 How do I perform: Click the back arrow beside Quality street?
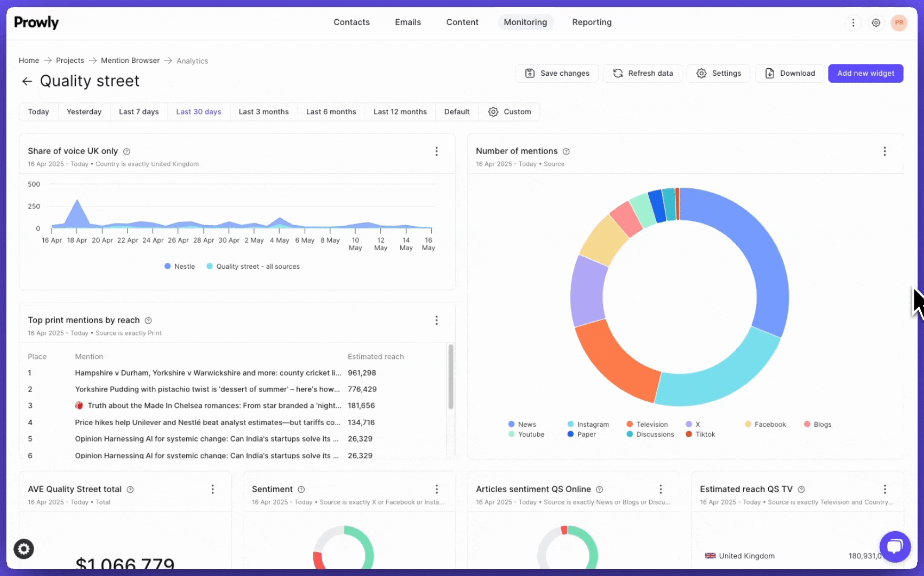(x=27, y=81)
